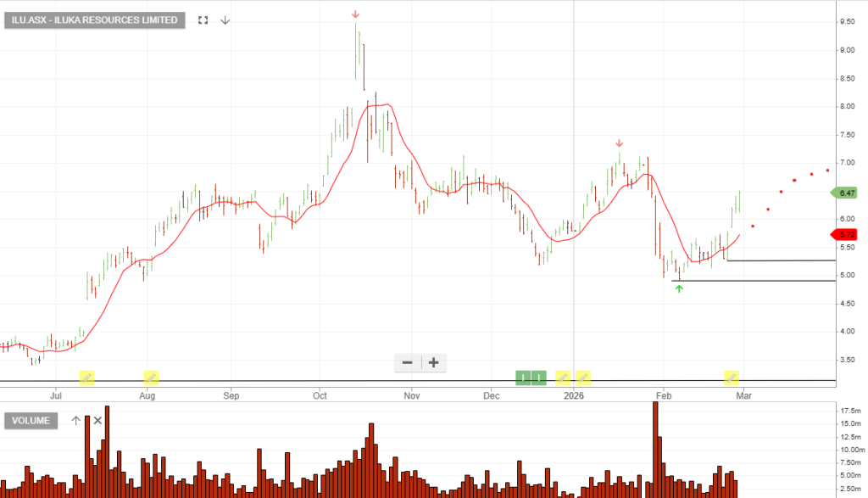Click the fullscreen icon beside the chart title
Image resolution: width=868 pixels, height=498 pixels.
click(203, 20)
